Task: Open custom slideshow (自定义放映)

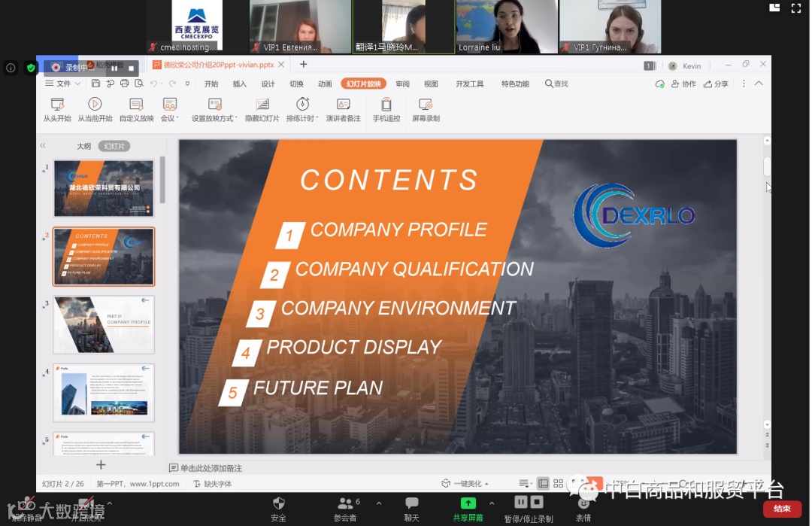Action: click(x=136, y=109)
